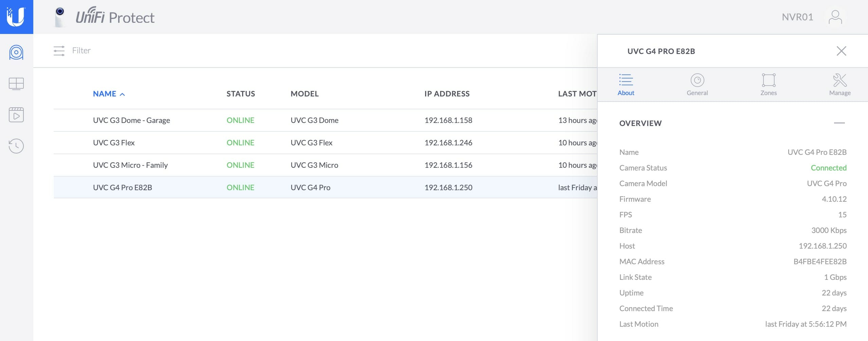The width and height of the screenshot is (868, 341).
Task: Switch to the General tab
Action: [697, 85]
